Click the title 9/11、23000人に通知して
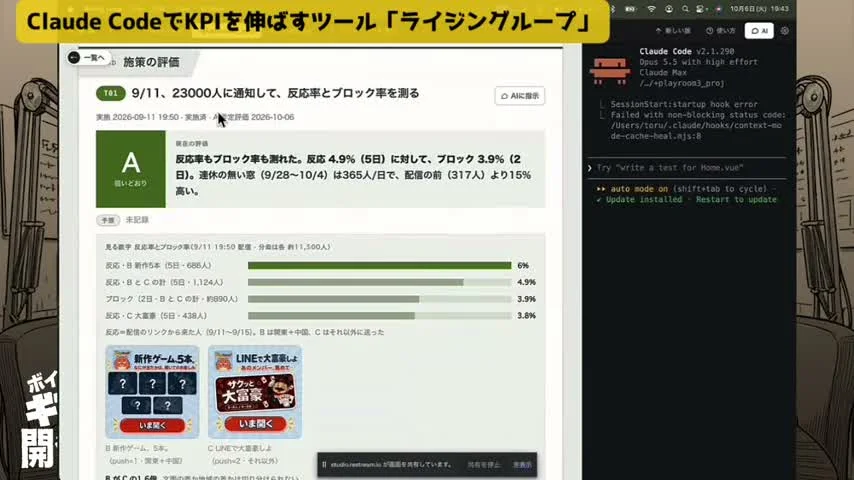This screenshot has height=480, width=854. (x=276, y=93)
